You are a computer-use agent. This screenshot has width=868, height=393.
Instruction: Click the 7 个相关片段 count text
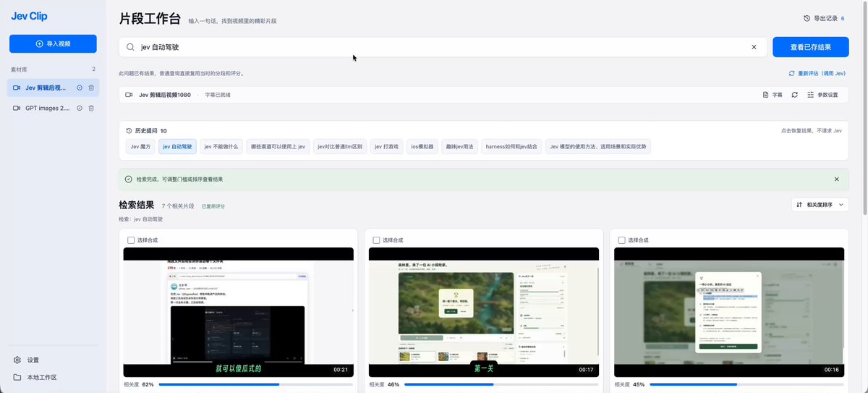tap(178, 206)
